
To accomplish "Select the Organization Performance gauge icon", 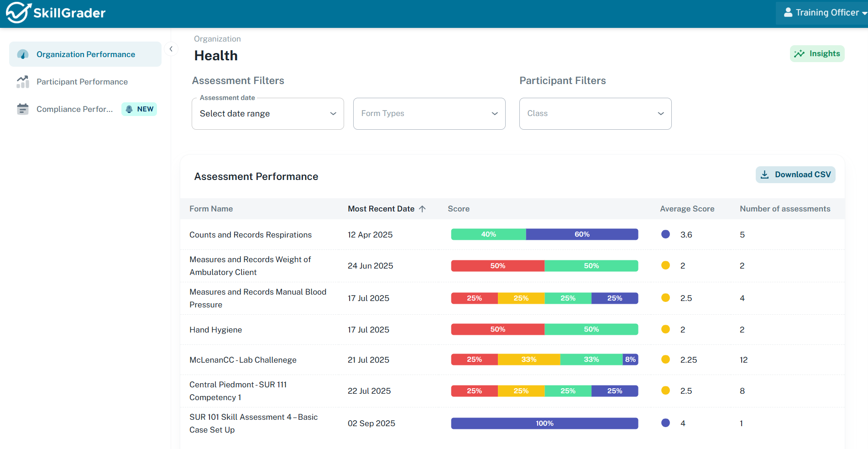I will [x=22, y=54].
